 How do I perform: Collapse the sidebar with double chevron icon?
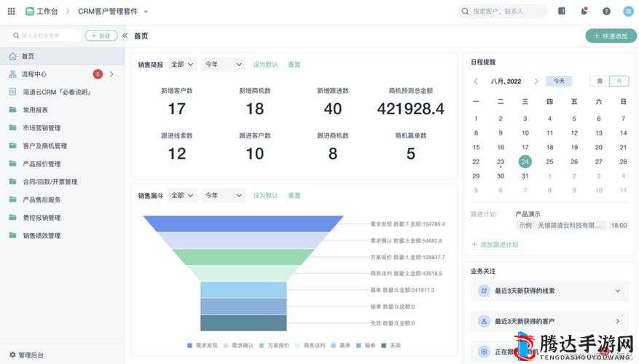pos(125,36)
